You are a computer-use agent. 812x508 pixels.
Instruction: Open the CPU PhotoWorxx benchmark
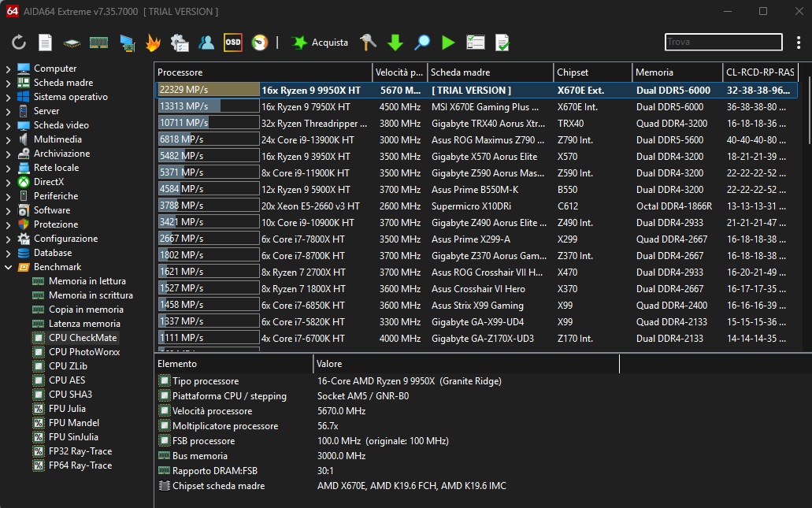(x=84, y=351)
